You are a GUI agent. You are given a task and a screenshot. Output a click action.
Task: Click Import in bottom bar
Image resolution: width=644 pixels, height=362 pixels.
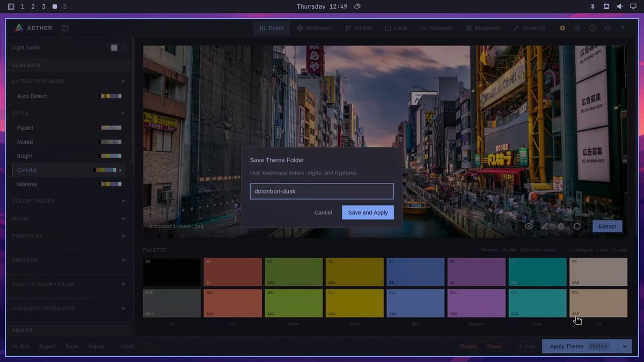pyautogui.click(x=97, y=346)
